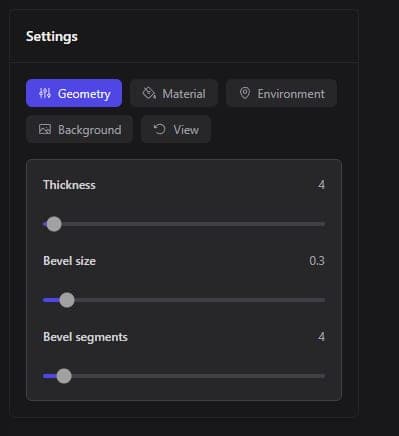Screen dimensions: 399x436
Task: Click the image icon on Background
Action: [45, 129]
